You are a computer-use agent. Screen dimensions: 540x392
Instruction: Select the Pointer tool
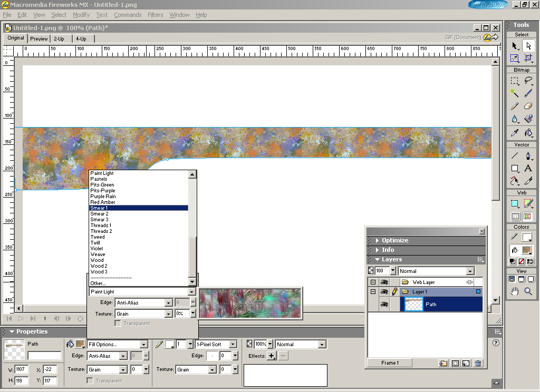(515, 46)
